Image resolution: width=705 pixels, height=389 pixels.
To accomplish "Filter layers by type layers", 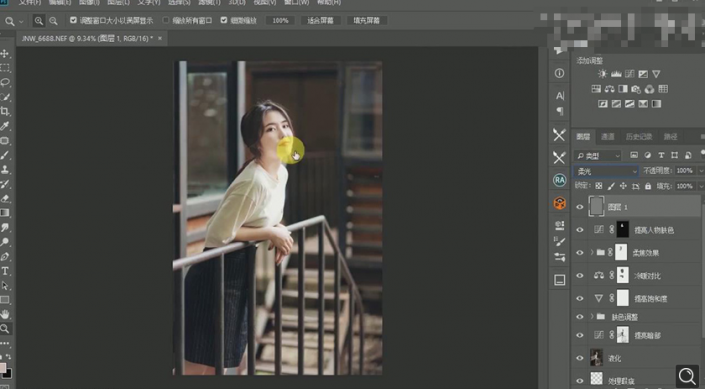I will [x=661, y=155].
